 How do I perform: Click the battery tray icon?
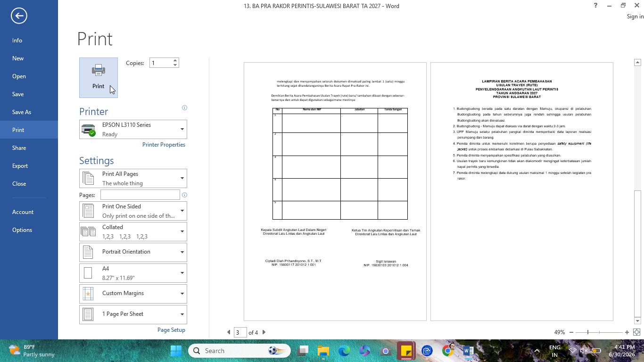596,351
